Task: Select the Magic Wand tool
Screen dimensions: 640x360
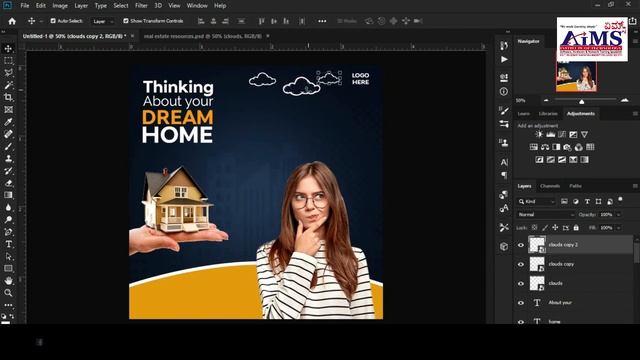Action: click(8, 85)
